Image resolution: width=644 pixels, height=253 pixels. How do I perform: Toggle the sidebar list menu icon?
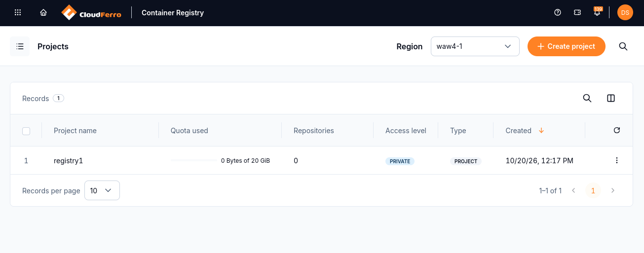[20, 46]
